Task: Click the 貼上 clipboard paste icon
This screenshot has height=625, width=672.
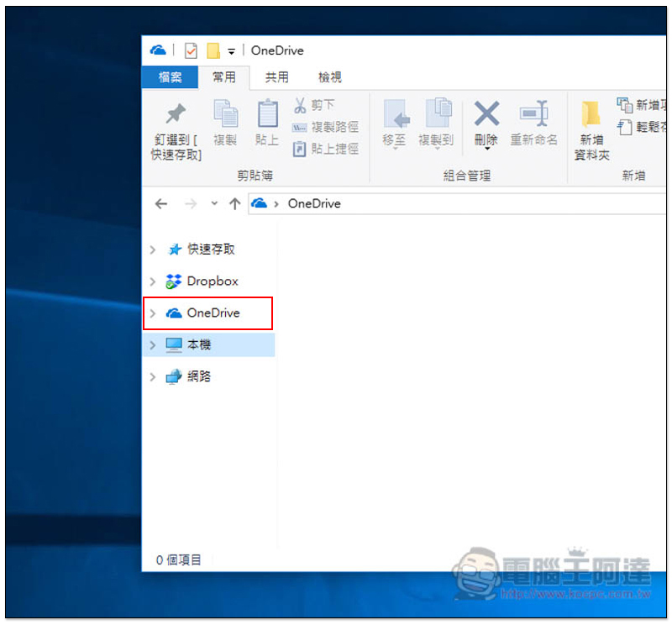Action: (x=267, y=113)
